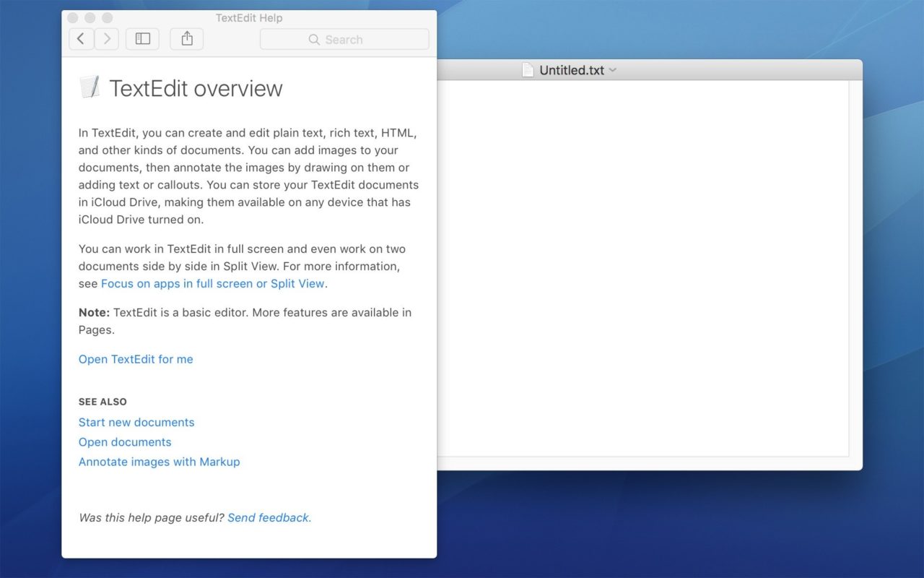Click the Untitled.txt title text
Viewport: 924px width, 578px height.
click(x=572, y=70)
